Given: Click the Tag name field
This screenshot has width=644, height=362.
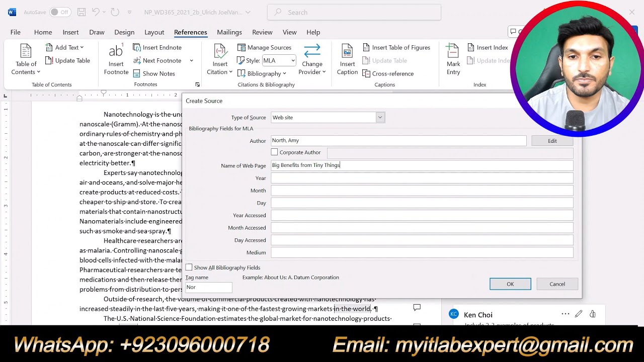Looking at the screenshot, I should coord(209,287).
